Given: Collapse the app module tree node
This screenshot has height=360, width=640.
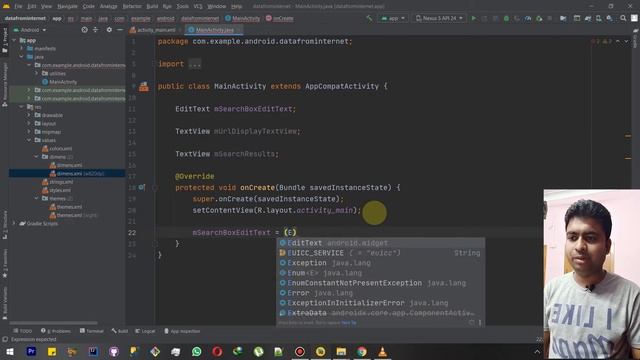Looking at the screenshot, I should point(14,40).
